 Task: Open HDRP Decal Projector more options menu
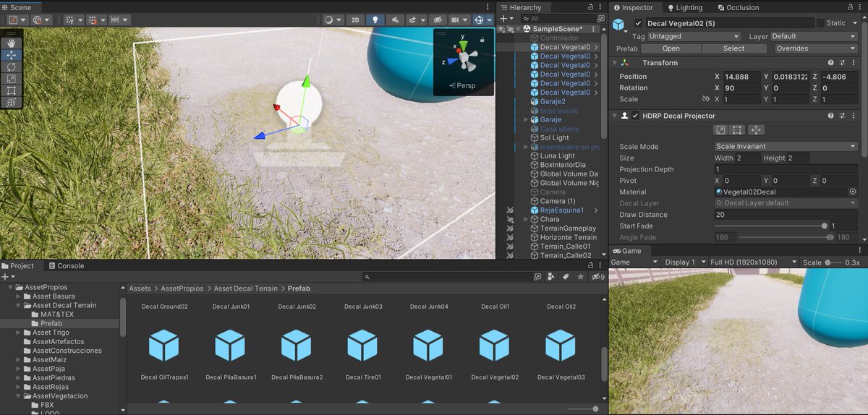[x=854, y=116]
